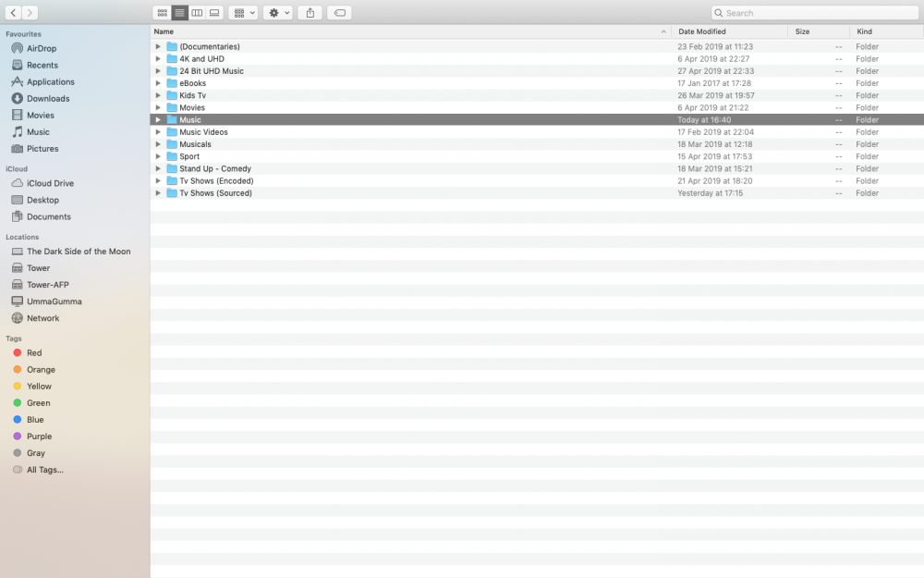
Task: Select the 24 Bit UHD Music folder name
Action: coord(212,71)
